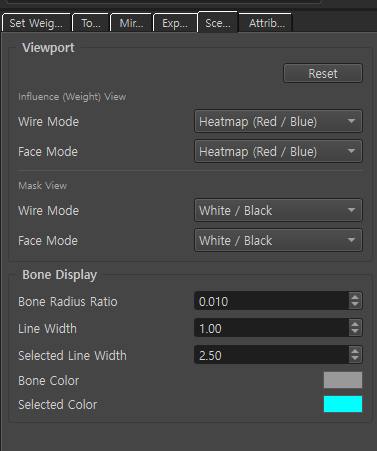The height and width of the screenshot is (451, 377).
Task: Increase Selected Line Width with up arrow
Action: pyautogui.click(x=355, y=351)
